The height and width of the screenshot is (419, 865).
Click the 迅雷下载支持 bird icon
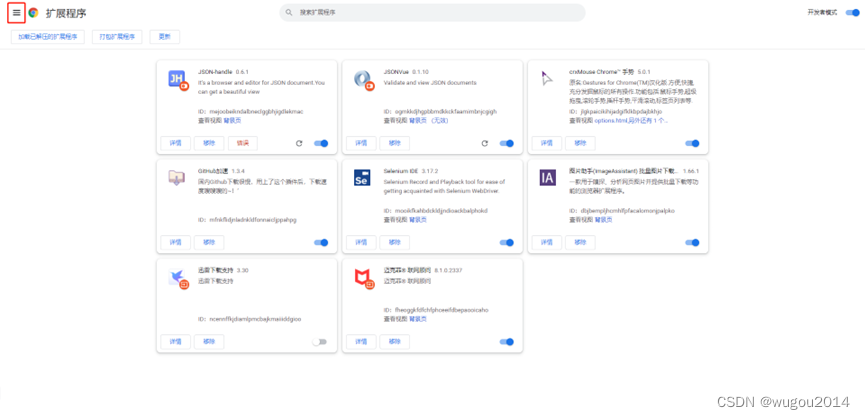178,278
